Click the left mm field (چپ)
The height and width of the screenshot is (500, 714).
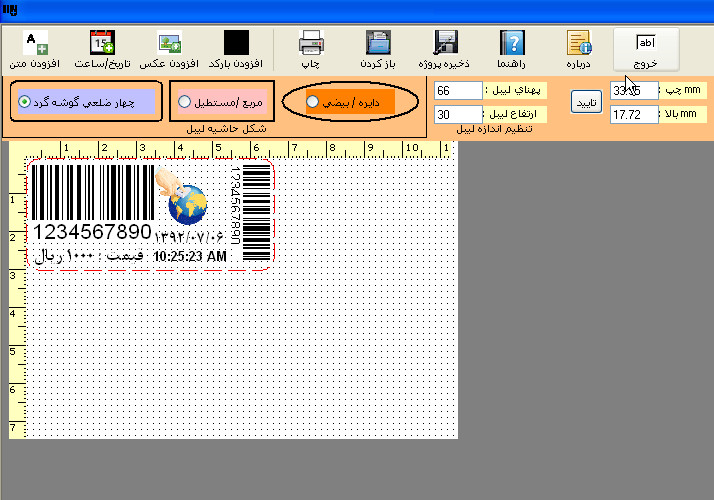point(634,91)
